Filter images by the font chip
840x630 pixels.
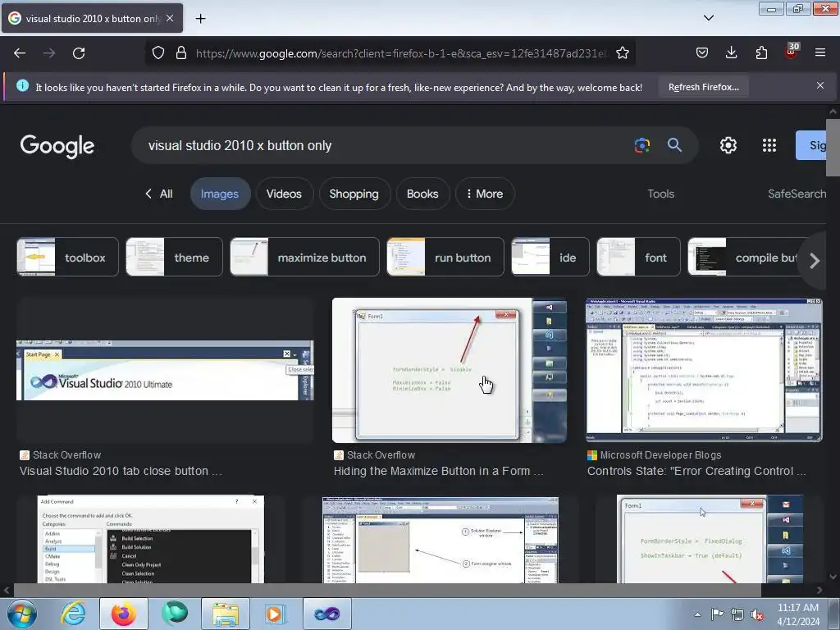point(638,257)
